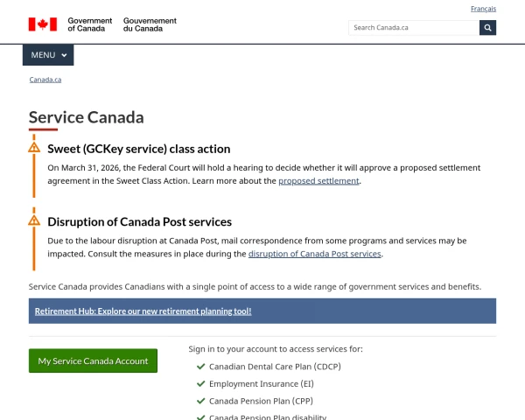
Task: Click the checkmark next to Employment Insurance
Action: [x=200, y=384]
